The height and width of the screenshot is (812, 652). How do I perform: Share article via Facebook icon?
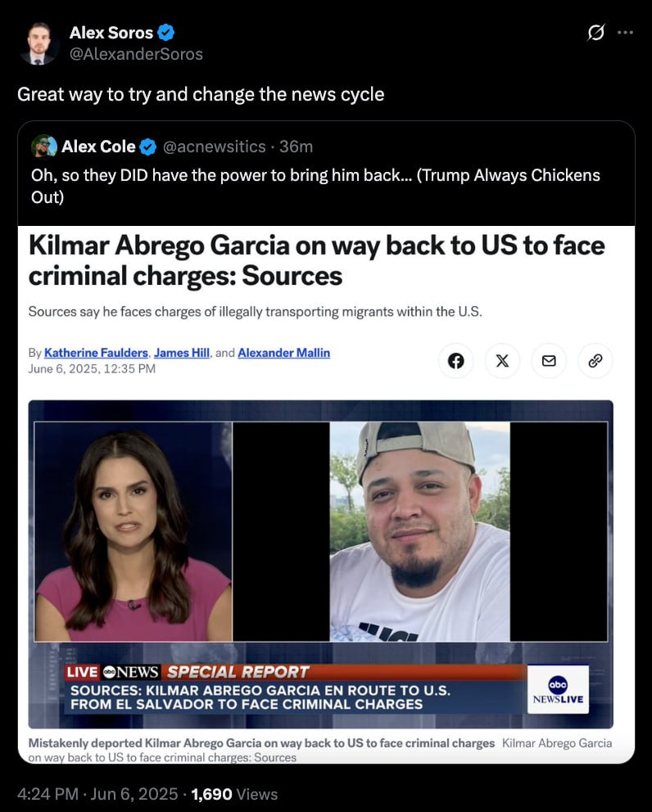455,360
